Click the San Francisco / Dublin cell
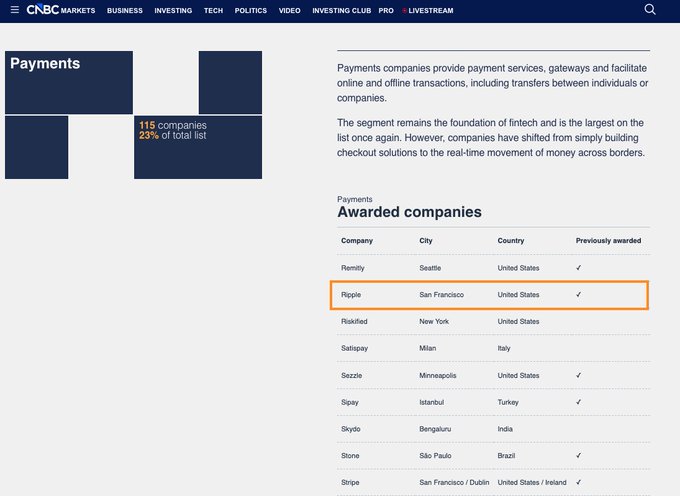The height and width of the screenshot is (496, 680). pos(454,483)
